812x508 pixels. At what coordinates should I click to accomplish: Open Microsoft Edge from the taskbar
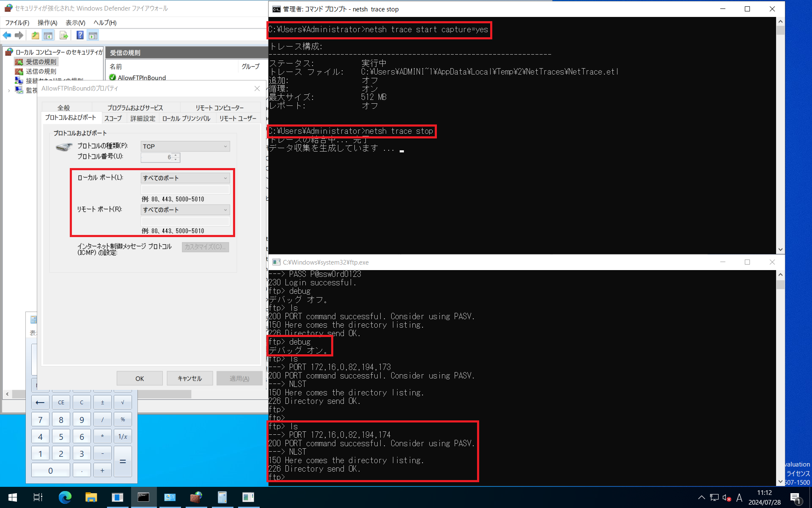click(x=65, y=497)
